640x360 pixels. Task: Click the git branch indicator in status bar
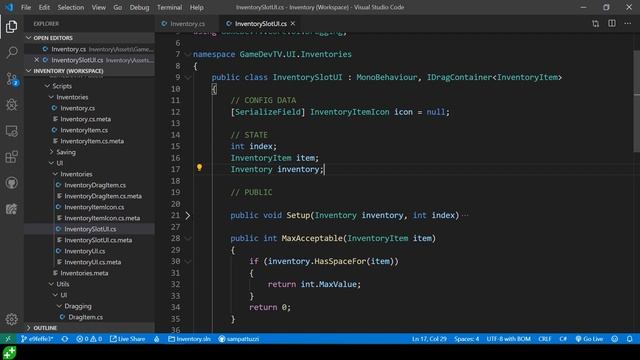click(37, 339)
